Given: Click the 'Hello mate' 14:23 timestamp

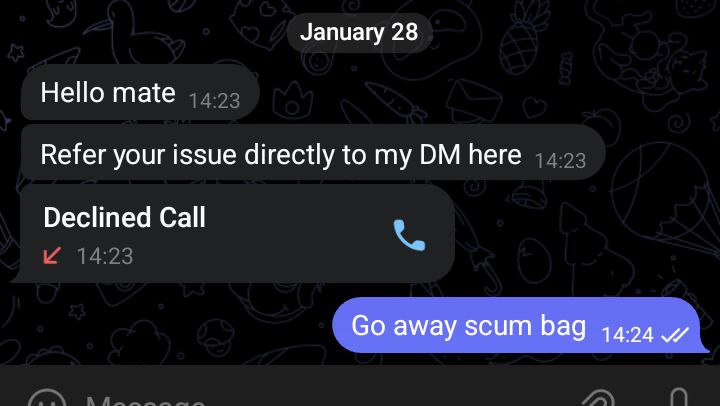Looking at the screenshot, I should [x=214, y=101].
